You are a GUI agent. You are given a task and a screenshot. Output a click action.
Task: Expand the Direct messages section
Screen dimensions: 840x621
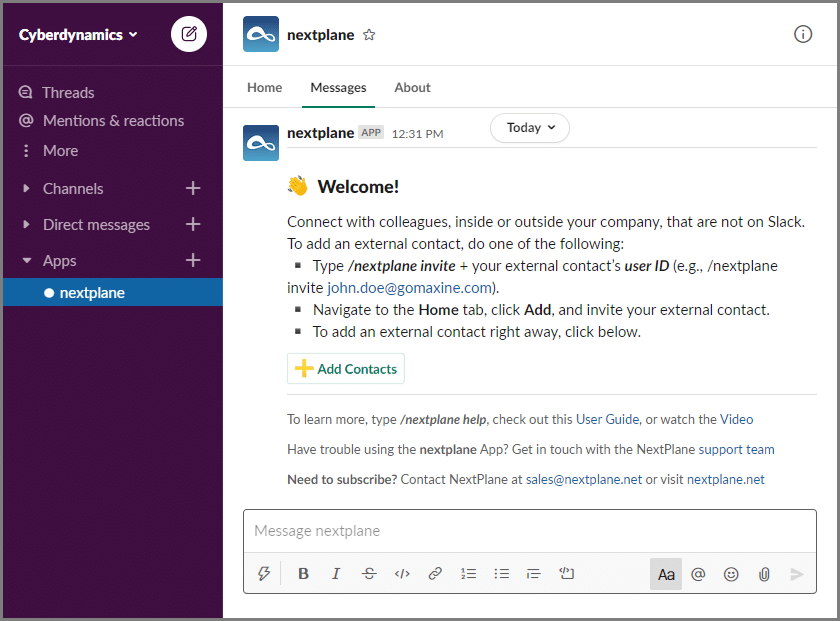coord(26,224)
